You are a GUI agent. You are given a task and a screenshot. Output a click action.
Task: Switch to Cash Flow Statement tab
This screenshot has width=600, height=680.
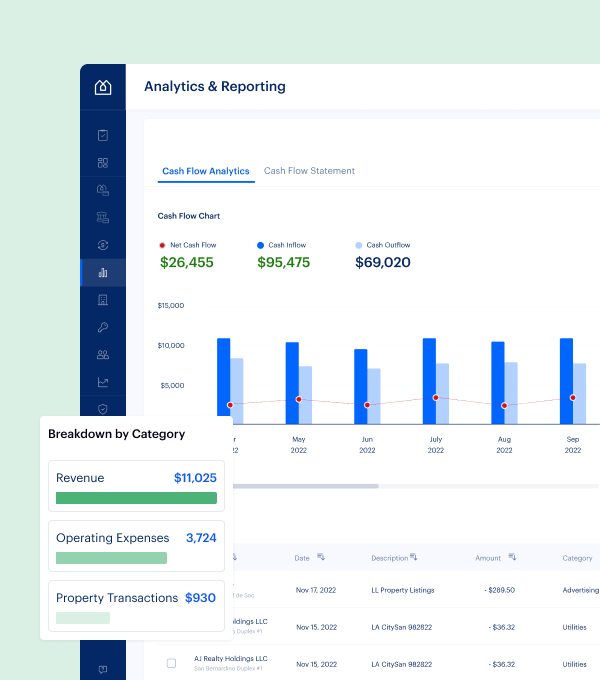click(x=309, y=171)
